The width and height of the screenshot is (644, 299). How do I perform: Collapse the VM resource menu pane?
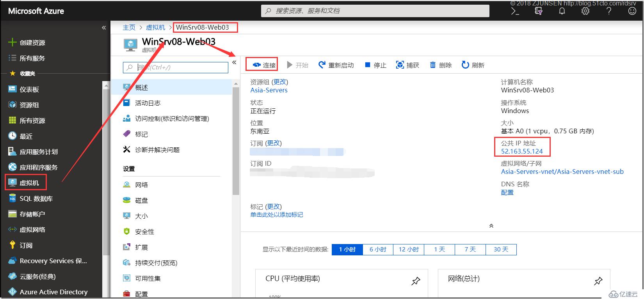(234, 62)
